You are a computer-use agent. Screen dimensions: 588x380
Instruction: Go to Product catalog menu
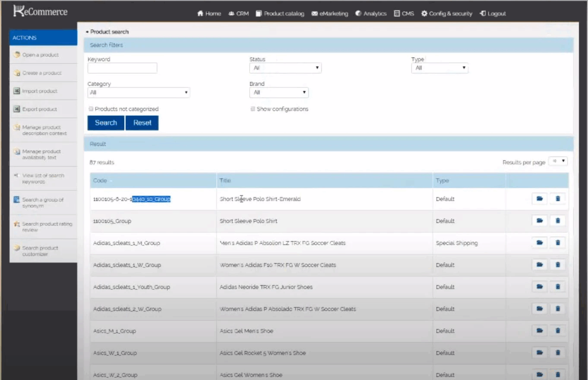point(280,13)
